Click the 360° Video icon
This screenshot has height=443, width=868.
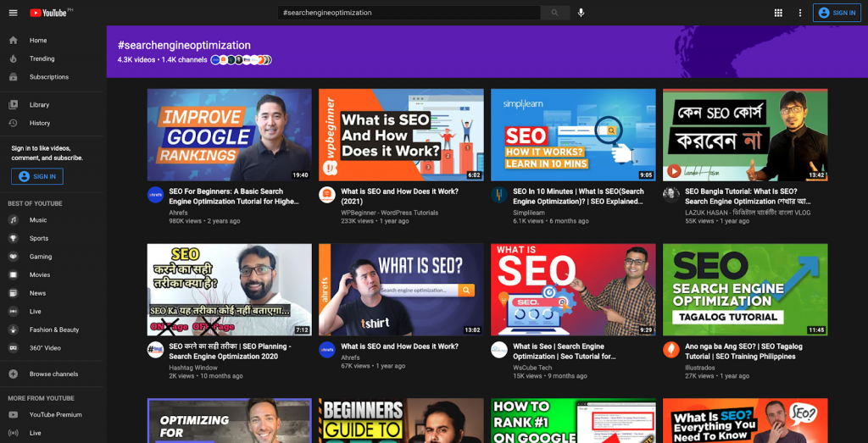[x=14, y=348]
